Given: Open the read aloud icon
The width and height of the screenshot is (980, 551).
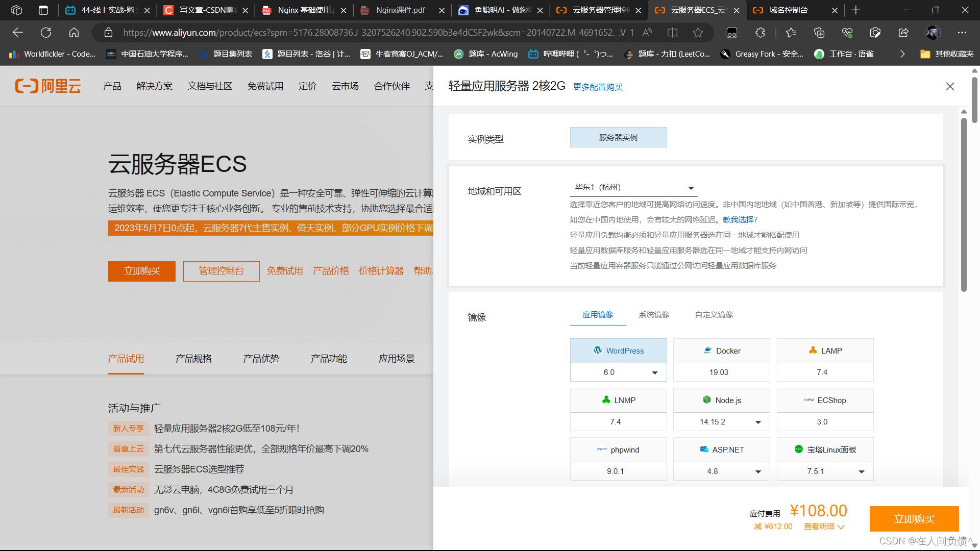Looking at the screenshot, I should (647, 33).
